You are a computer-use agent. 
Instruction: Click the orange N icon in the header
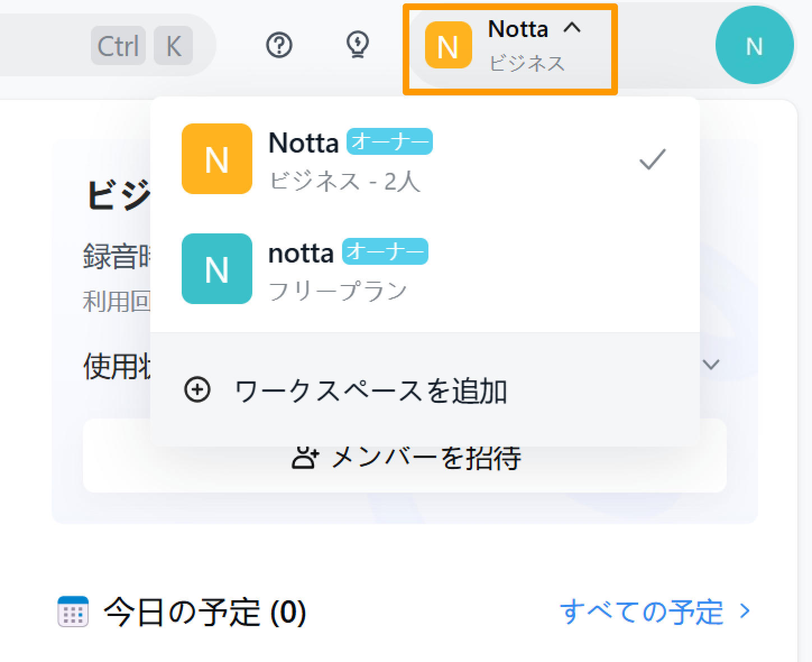(448, 45)
